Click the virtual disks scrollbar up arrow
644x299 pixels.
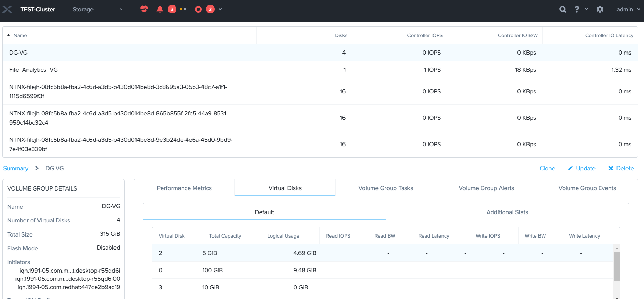click(x=617, y=248)
